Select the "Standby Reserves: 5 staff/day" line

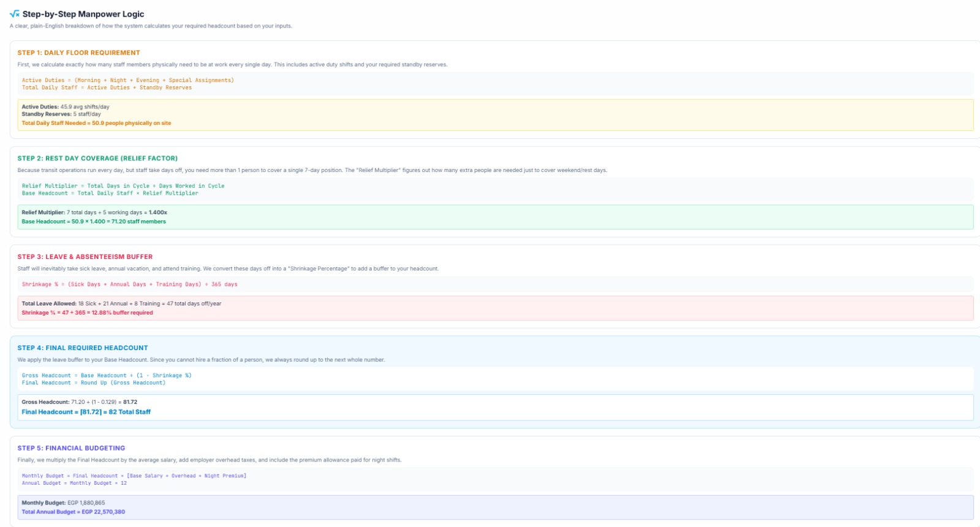coord(61,114)
